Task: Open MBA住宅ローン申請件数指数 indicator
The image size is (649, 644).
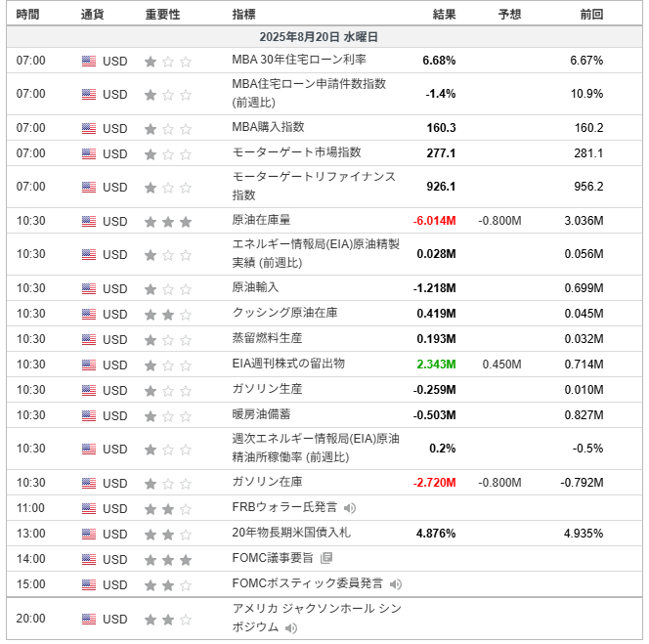Action: point(309,93)
